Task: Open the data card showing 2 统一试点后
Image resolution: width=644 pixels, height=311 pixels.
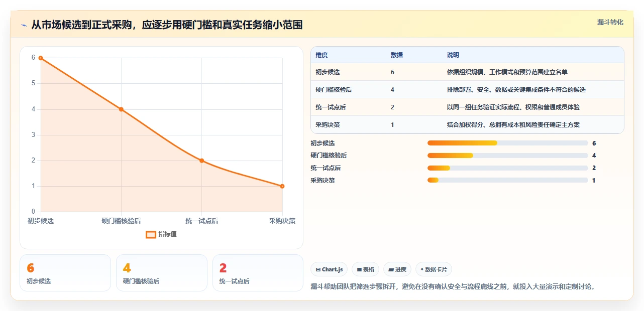Action: [258, 273]
